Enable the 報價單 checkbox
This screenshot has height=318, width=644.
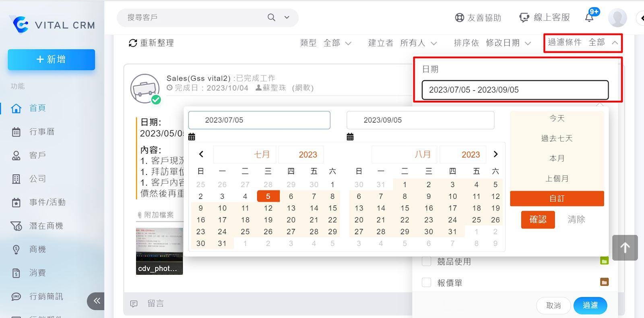pos(426,282)
